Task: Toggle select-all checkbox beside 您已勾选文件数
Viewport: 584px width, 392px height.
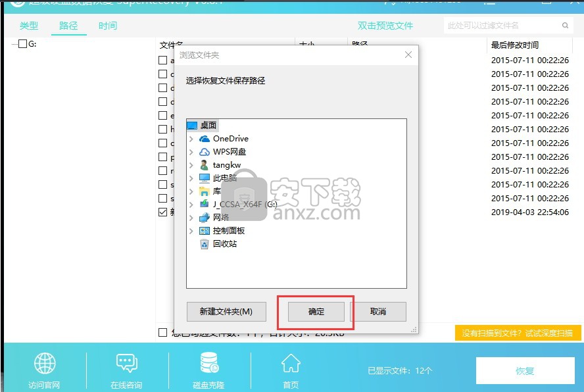Action: [162, 332]
